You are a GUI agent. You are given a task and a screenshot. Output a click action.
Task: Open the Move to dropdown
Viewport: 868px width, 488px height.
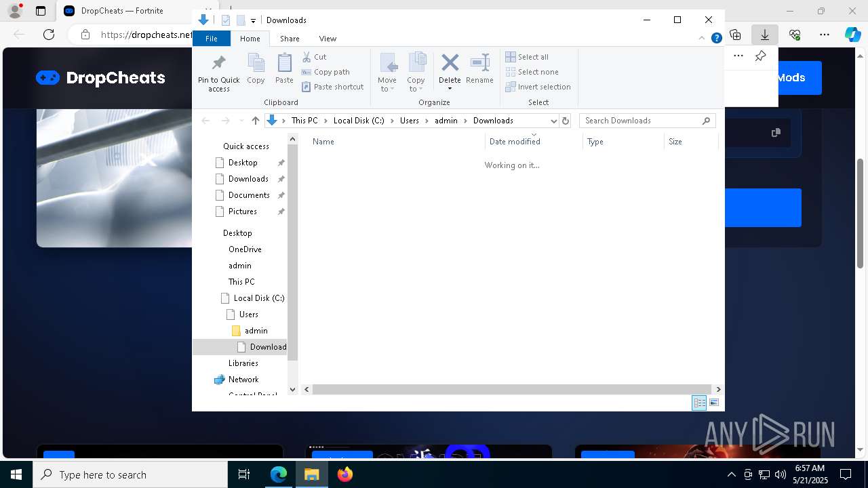[x=387, y=73]
